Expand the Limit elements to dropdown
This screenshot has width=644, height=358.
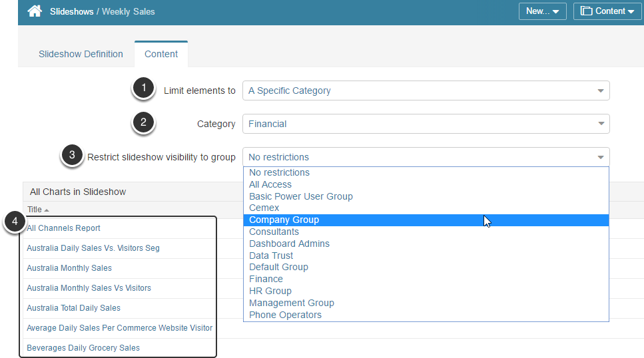point(426,90)
